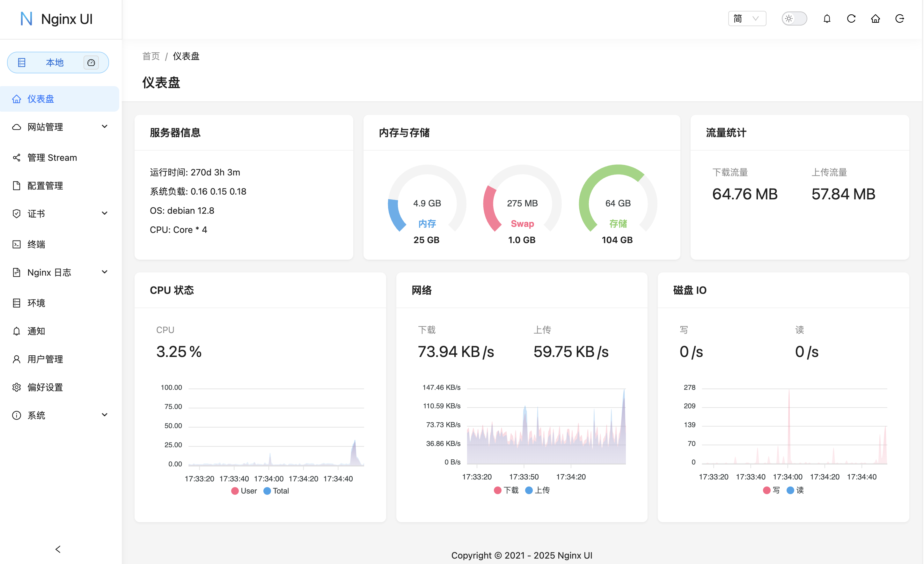Click the log file icon beside Nginx 日志
Viewport: 924px width, 564px height.
(17, 272)
